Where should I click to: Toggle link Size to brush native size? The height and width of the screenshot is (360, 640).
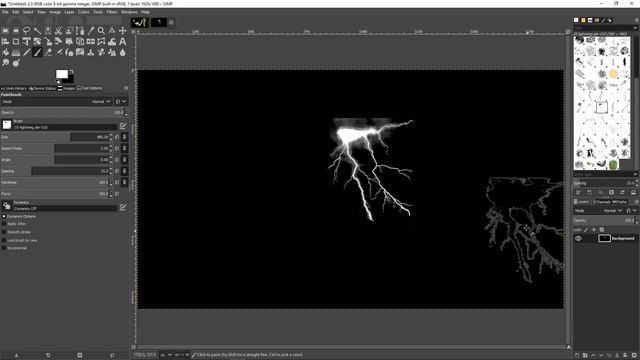pyautogui.click(x=124, y=137)
